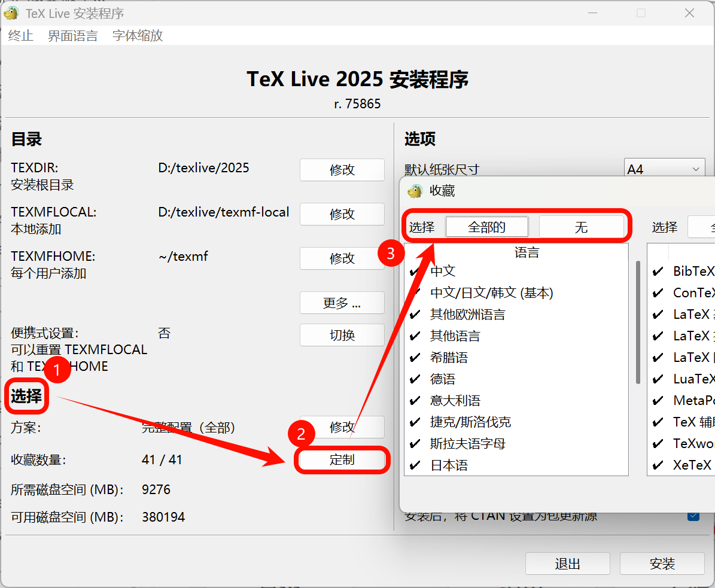Click the 更多 ... button

pos(342,303)
